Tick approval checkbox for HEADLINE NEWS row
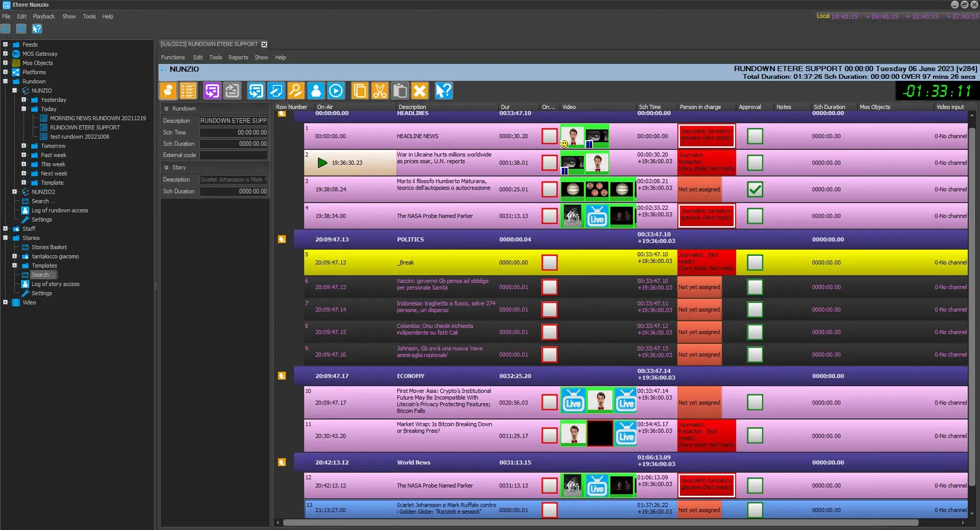 pyautogui.click(x=755, y=136)
